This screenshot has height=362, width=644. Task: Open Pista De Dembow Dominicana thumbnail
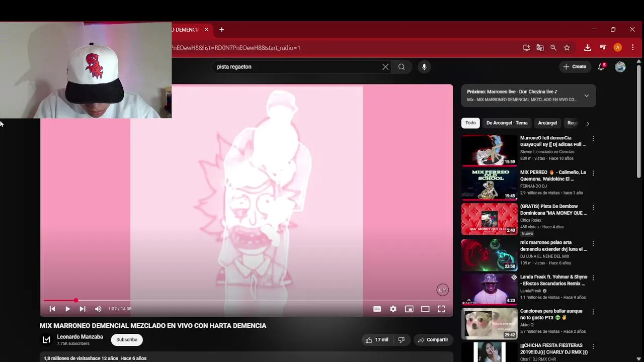(x=489, y=219)
